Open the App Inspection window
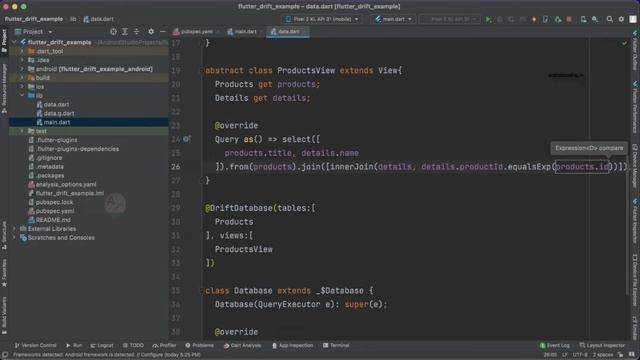The width and height of the screenshot is (640, 360). click(293, 345)
